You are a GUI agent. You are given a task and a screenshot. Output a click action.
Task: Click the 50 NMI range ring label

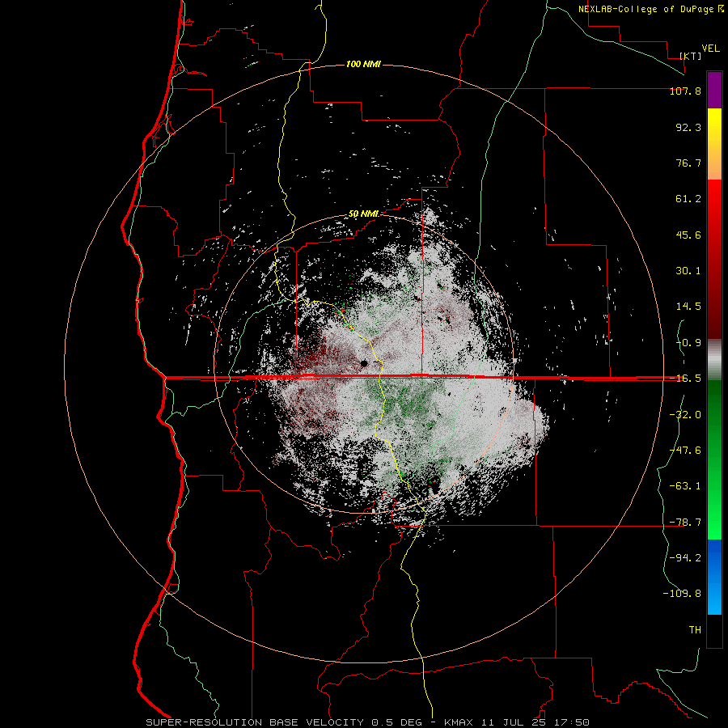coord(363,214)
